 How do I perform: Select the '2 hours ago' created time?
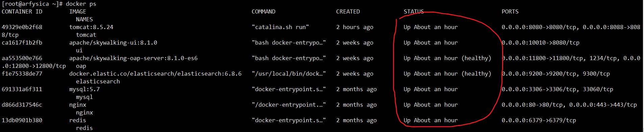click(x=355, y=27)
